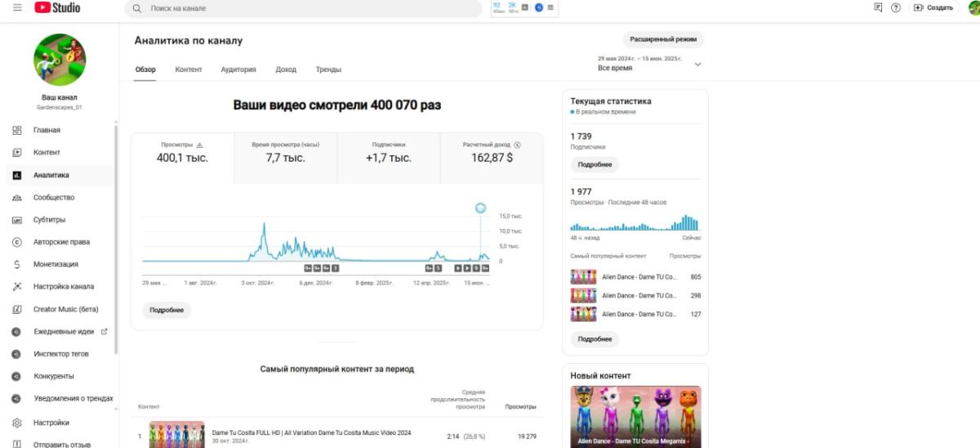Click the info icon beside Расчетный доход

518,145
